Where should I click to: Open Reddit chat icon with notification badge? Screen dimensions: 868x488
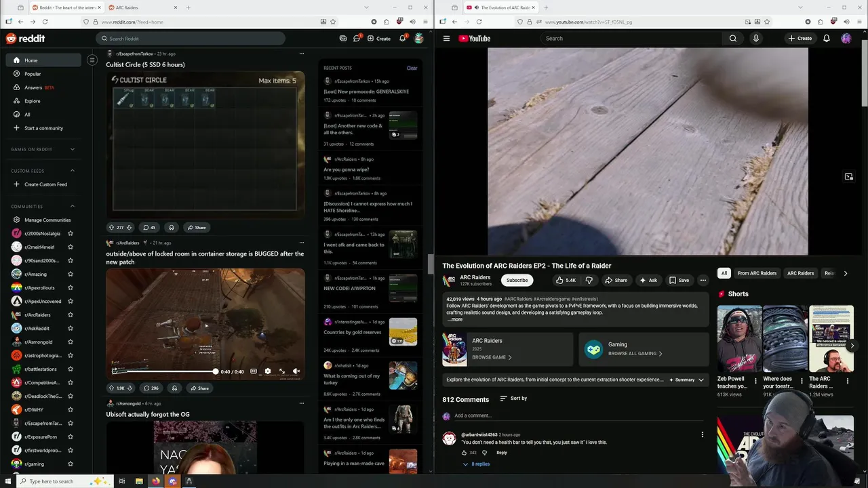[357, 39]
